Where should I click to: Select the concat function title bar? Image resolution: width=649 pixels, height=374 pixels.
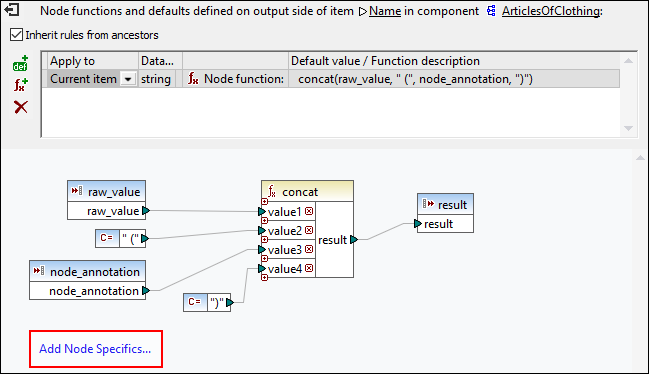tap(307, 192)
